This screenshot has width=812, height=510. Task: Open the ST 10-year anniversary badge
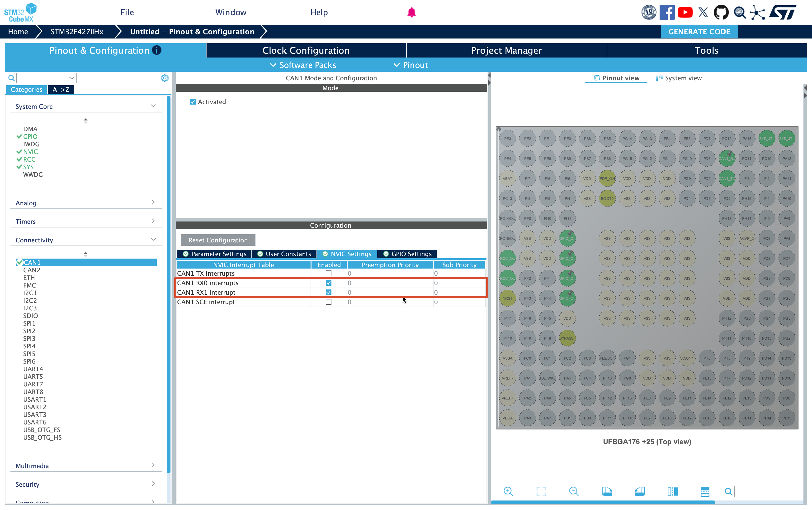(x=649, y=13)
